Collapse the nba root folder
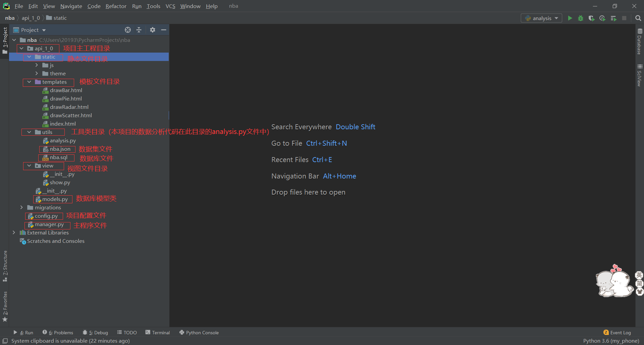The width and height of the screenshot is (644, 345). 14,40
